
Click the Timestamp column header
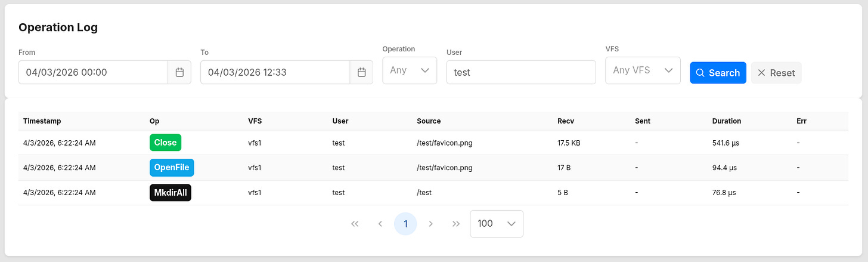[42, 121]
